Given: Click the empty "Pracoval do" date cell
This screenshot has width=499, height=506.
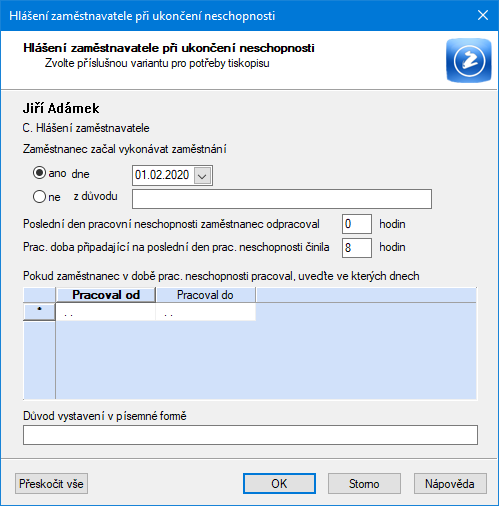Looking at the screenshot, I should (206, 312).
